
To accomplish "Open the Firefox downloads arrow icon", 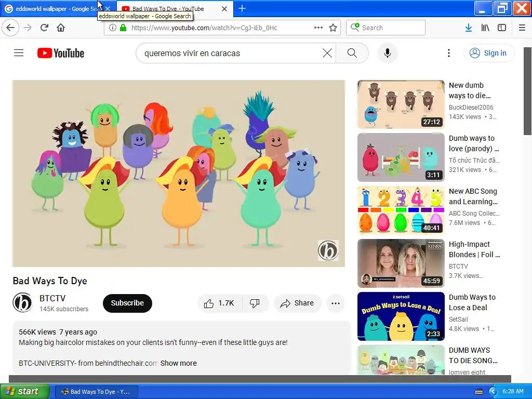I will coord(469,28).
